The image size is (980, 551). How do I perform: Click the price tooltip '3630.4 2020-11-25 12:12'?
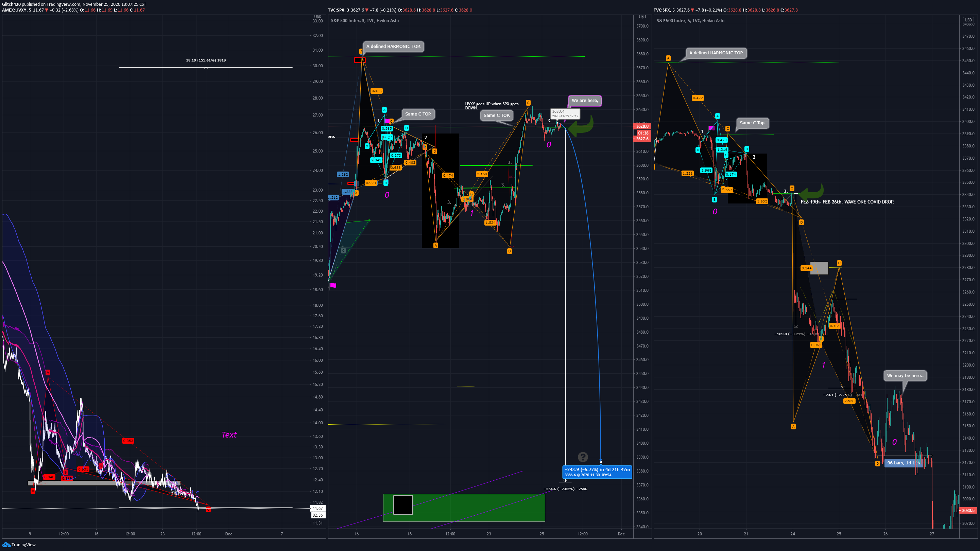565,113
